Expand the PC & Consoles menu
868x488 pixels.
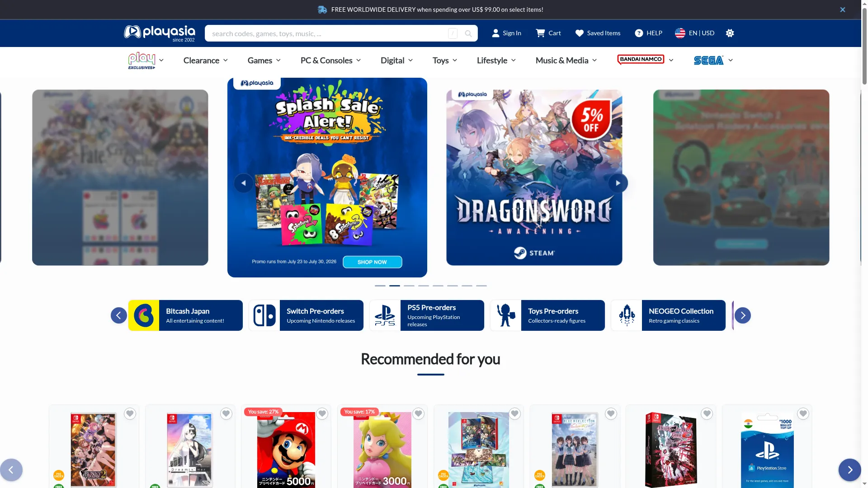[x=330, y=61]
